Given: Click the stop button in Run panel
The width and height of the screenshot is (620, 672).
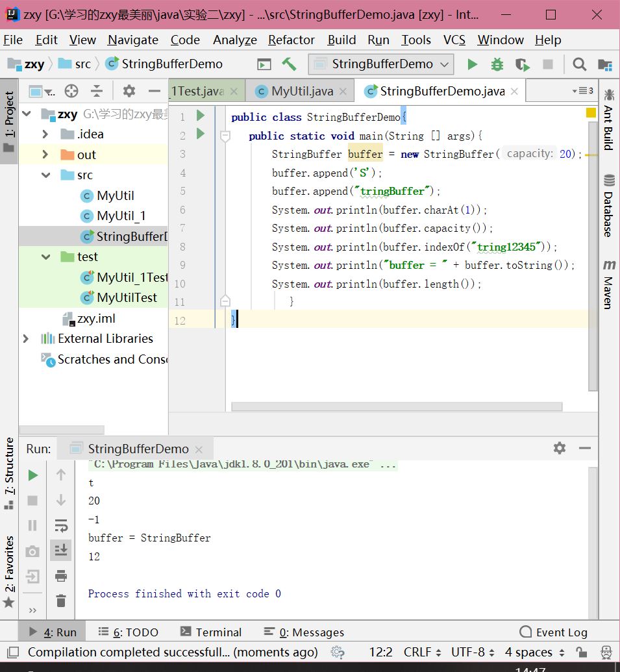Looking at the screenshot, I should click(x=32, y=500).
